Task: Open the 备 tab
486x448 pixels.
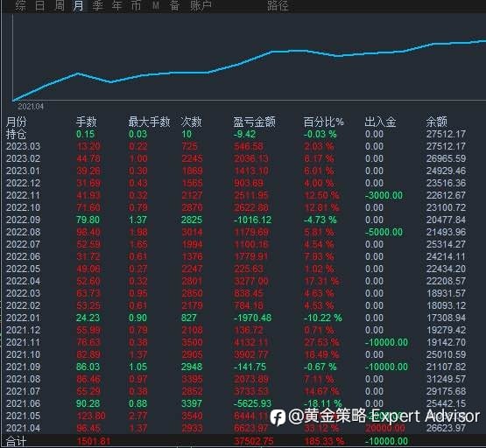Action: (175, 5)
